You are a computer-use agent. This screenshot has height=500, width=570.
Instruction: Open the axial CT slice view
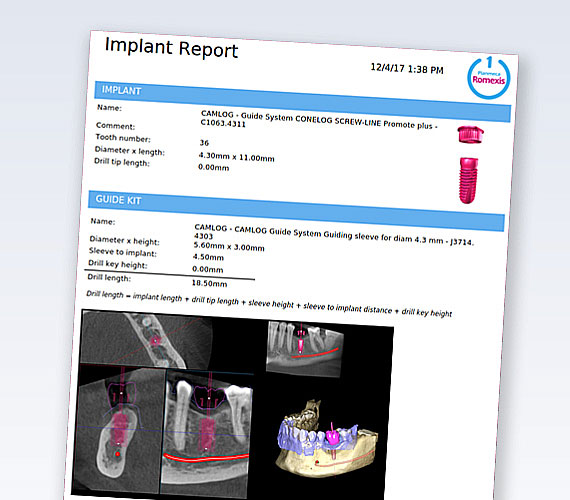point(147,339)
